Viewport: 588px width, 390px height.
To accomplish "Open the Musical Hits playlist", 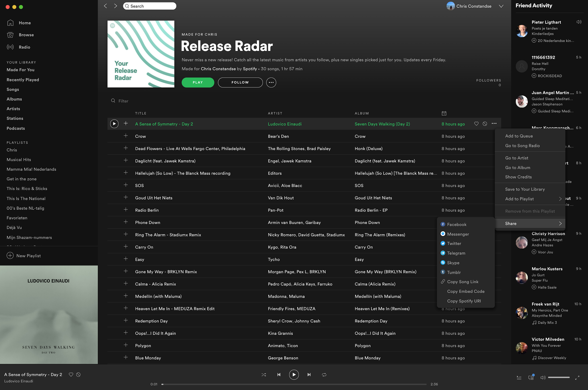I will point(19,159).
